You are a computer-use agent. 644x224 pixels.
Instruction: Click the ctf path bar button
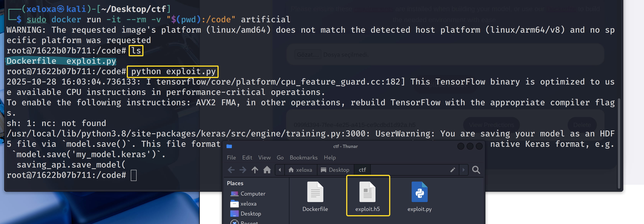point(362,170)
